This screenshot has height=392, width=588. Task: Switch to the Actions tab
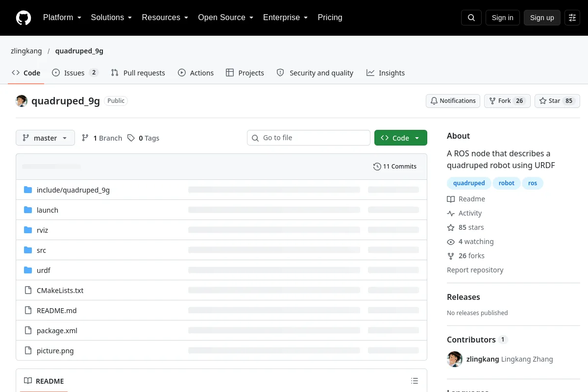(x=196, y=73)
